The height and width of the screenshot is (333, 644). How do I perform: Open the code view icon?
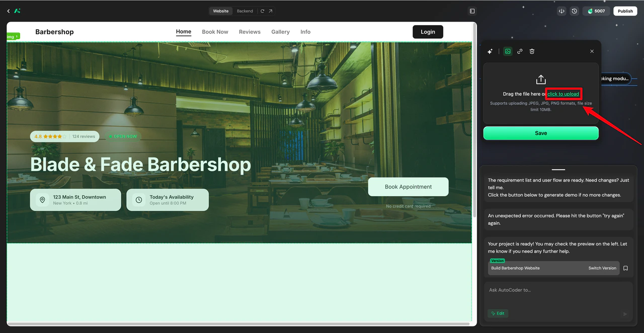pyautogui.click(x=561, y=11)
